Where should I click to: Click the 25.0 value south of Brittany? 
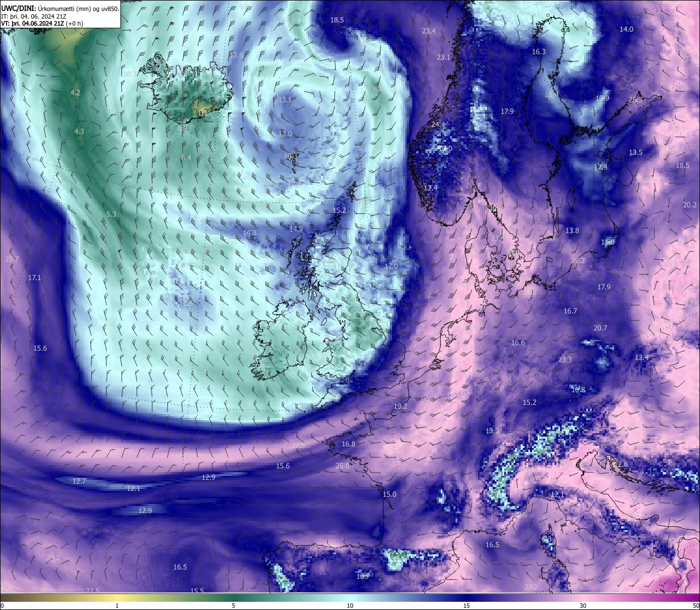coord(342,467)
